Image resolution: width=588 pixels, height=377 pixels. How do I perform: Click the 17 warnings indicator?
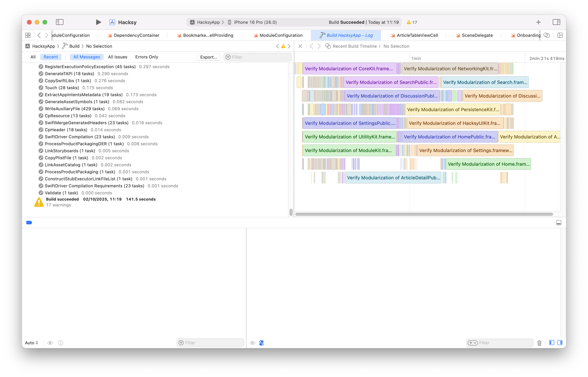[412, 22]
